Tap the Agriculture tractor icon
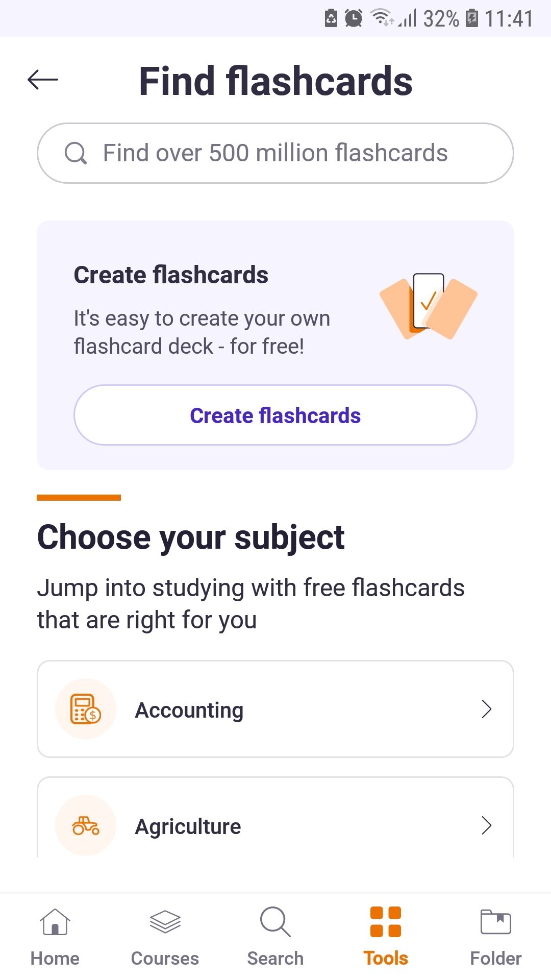The width and height of the screenshot is (551, 980). [85, 825]
